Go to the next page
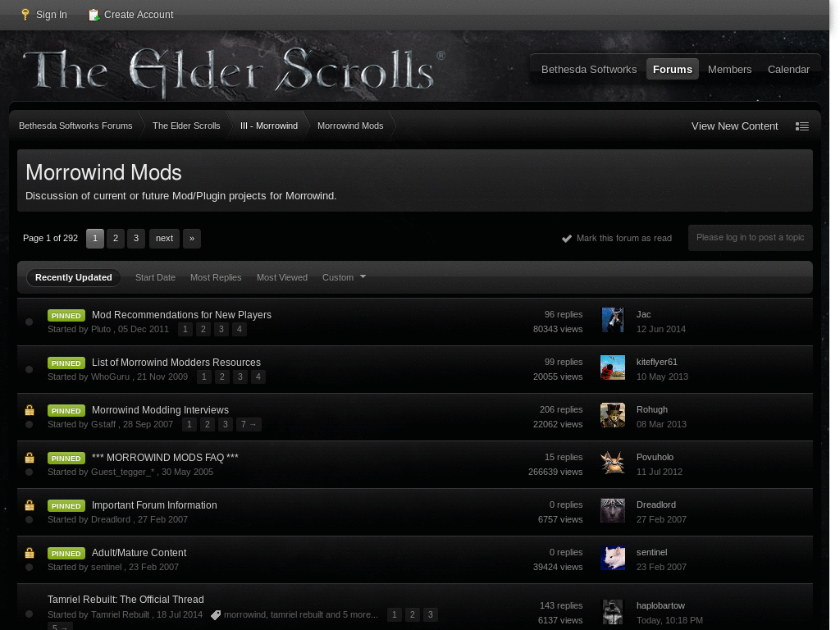The width and height of the screenshot is (840, 630). tap(164, 239)
